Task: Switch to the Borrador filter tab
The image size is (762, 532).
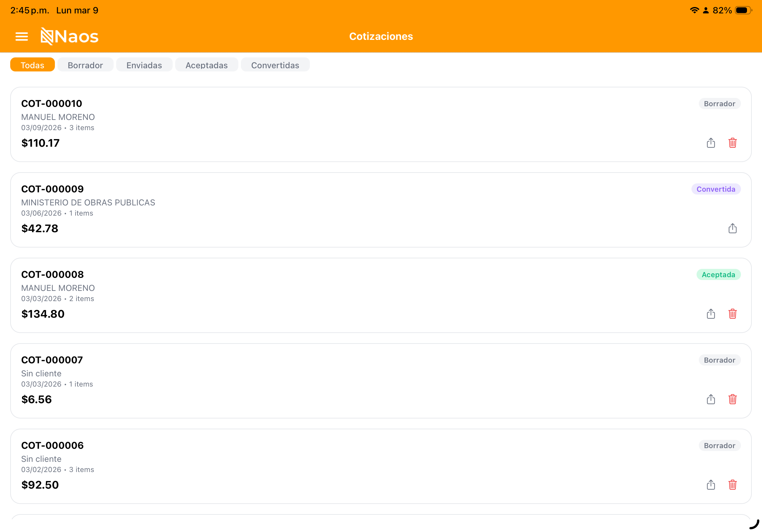Action: (x=85, y=65)
